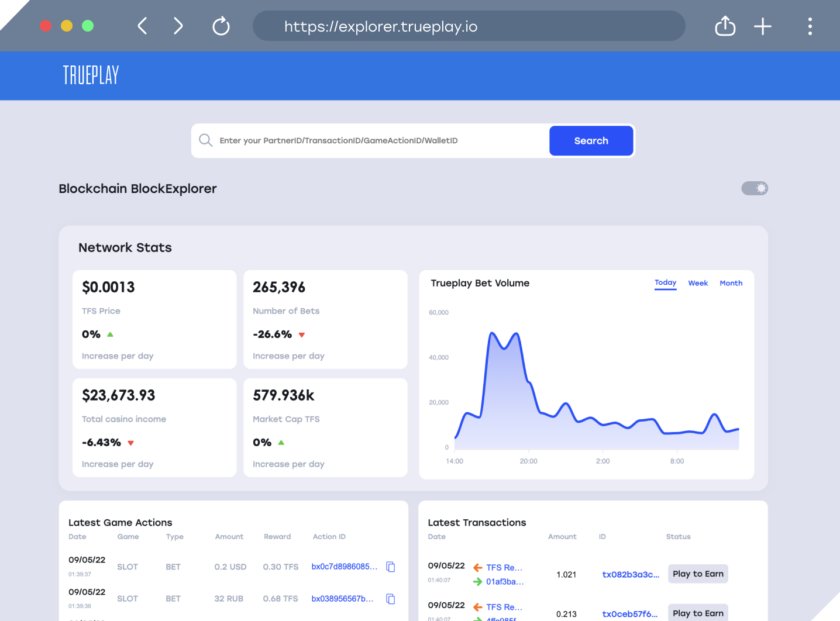
Task: Click red down triangle by -26.6%
Action: coord(302,335)
